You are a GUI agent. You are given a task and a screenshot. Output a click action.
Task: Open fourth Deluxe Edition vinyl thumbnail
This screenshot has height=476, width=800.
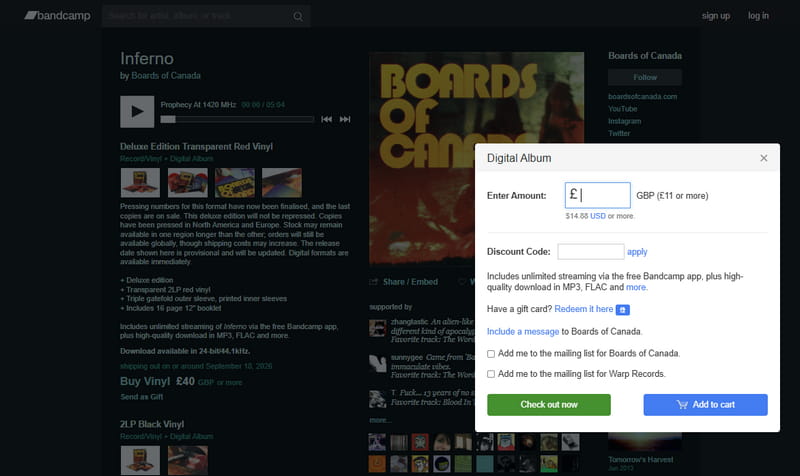(282, 183)
